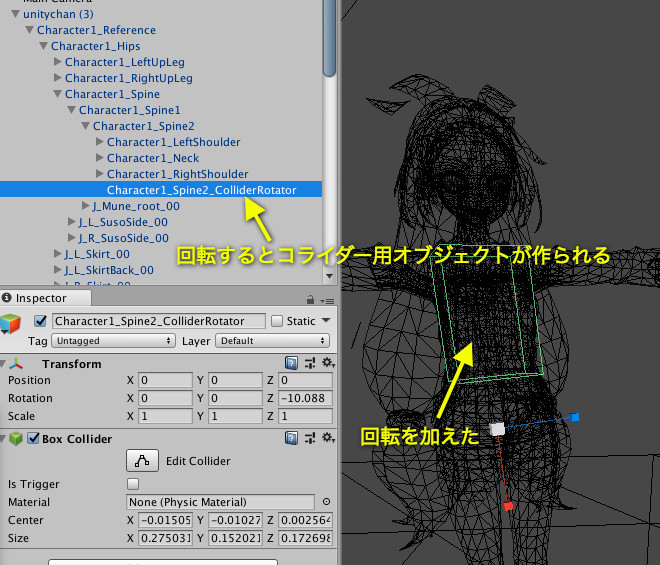Viewport: 660px width, 565px height.
Task: Toggle the GameObject active checkbox
Action: (40, 321)
